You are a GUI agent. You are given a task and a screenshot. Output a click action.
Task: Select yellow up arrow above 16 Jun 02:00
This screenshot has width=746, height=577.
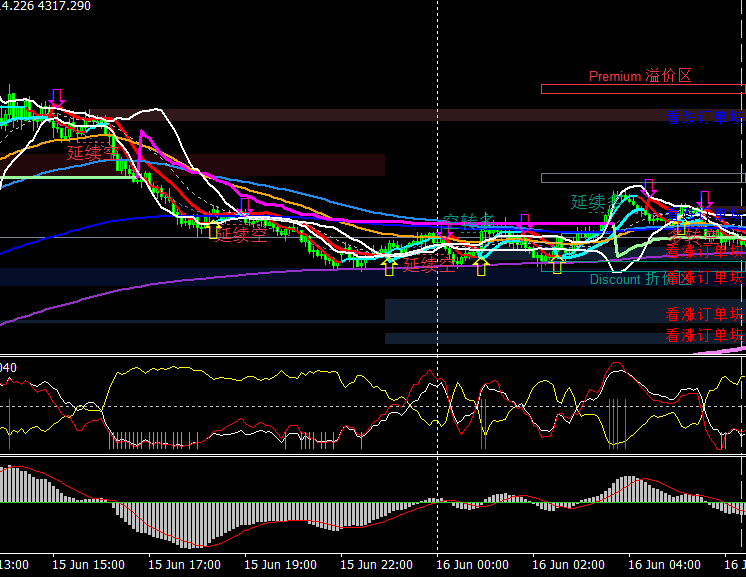(557, 264)
